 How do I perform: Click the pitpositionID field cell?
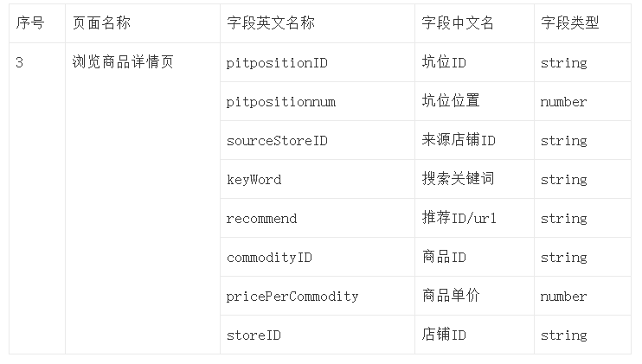click(277, 62)
